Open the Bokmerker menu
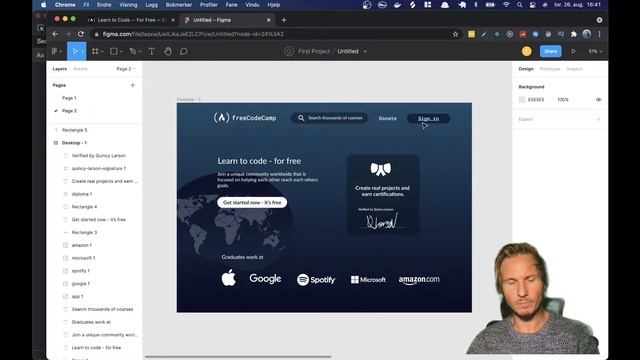 (179, 5)
